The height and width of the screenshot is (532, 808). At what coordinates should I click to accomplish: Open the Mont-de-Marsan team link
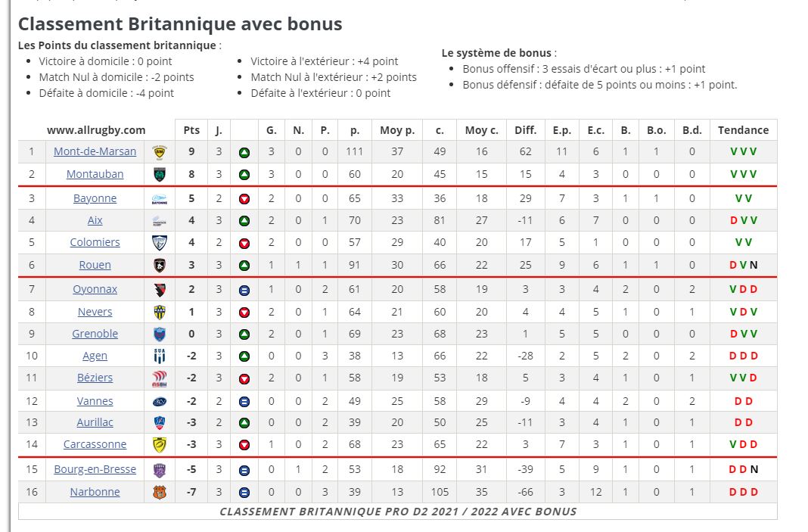tap(95, 151)
